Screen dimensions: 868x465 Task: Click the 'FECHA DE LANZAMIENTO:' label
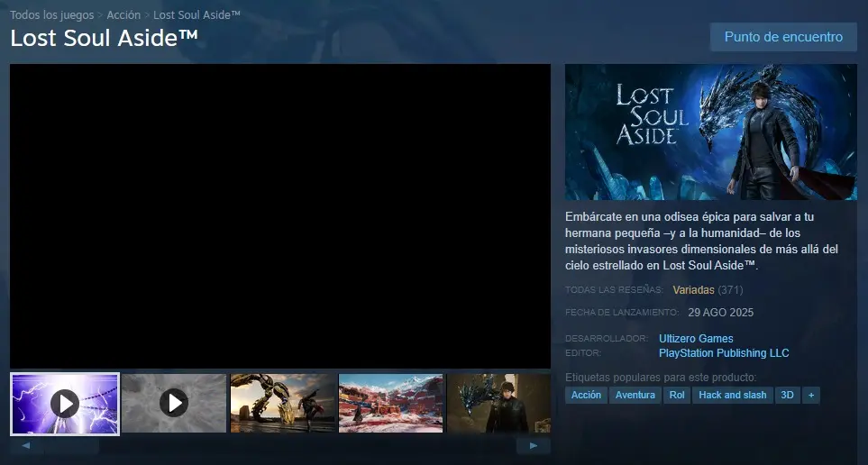(x=622, y=312)
